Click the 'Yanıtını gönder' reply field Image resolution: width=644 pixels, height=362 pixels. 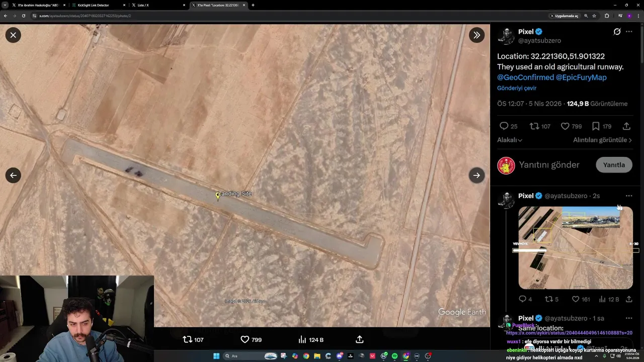[549, 165]
